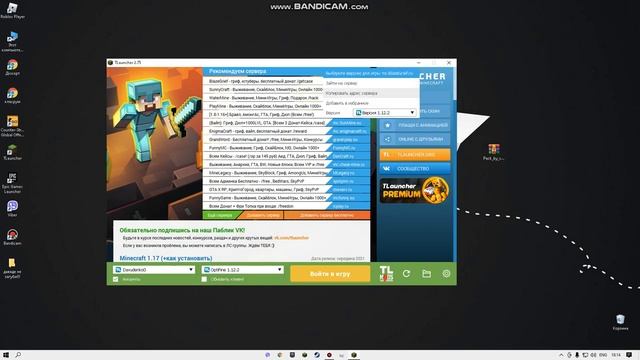This screenshot has height=360, width=640.
Task: Toggle Обновить клиент checkbox
Action: pyautogui.click(x=204, y=279)
